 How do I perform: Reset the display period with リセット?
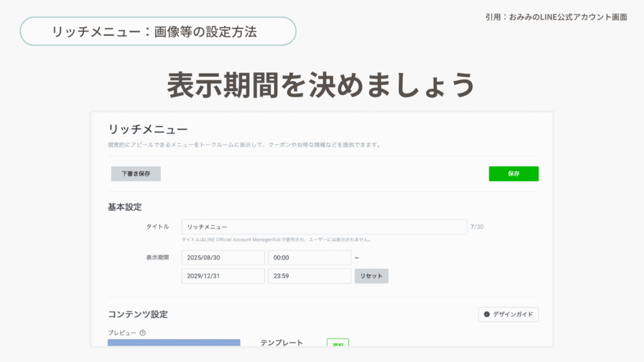point(371,276)
